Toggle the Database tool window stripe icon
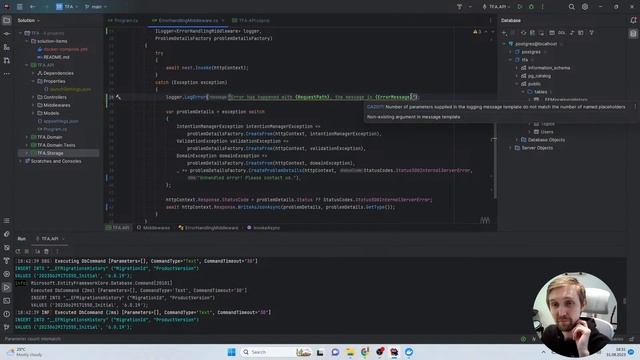 (633, 34)
